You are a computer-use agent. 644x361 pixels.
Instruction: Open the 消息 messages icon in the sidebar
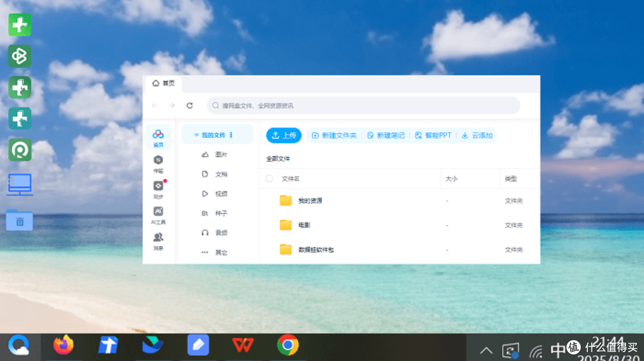(158, 241)
